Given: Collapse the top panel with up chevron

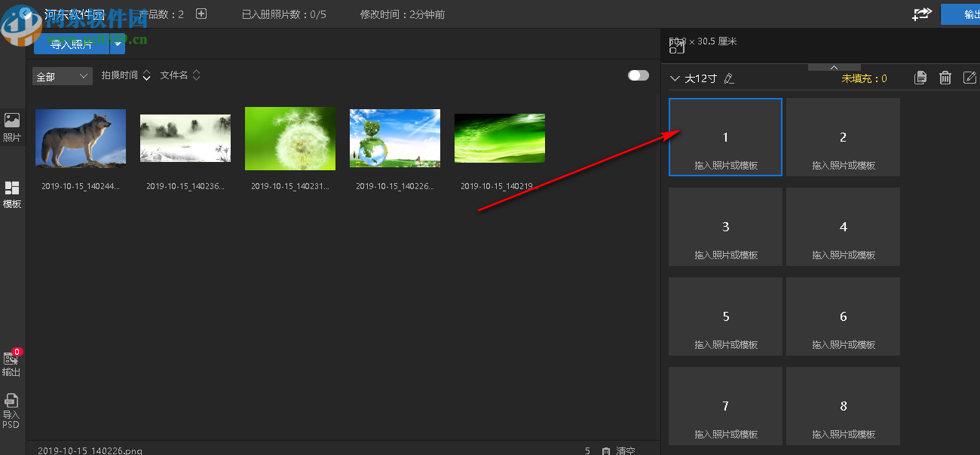Looking at the screenshot, I should [x=834, y=67].
